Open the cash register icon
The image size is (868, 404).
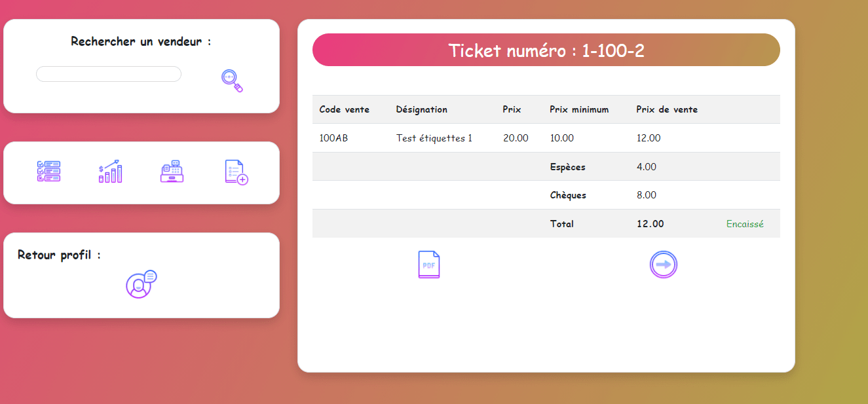click(172, 172)
